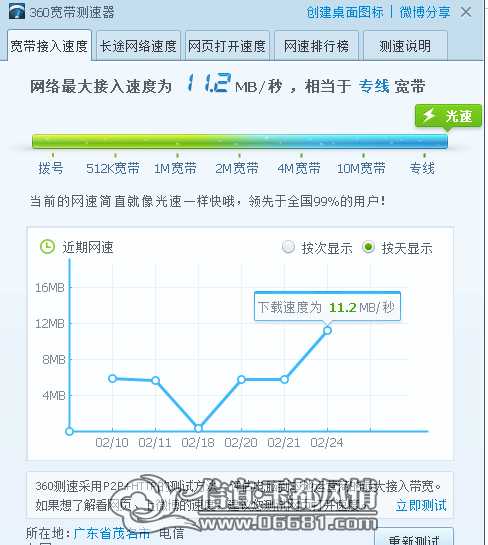
Task: Click the 2M宽带 gauge label
Action: [237, 169]
